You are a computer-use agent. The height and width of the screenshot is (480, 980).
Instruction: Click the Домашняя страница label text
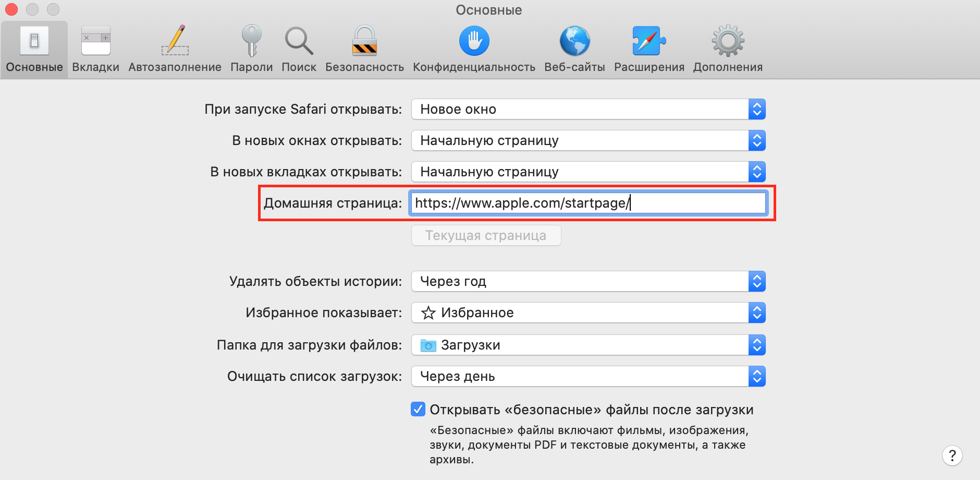click(x=333, y=203)
